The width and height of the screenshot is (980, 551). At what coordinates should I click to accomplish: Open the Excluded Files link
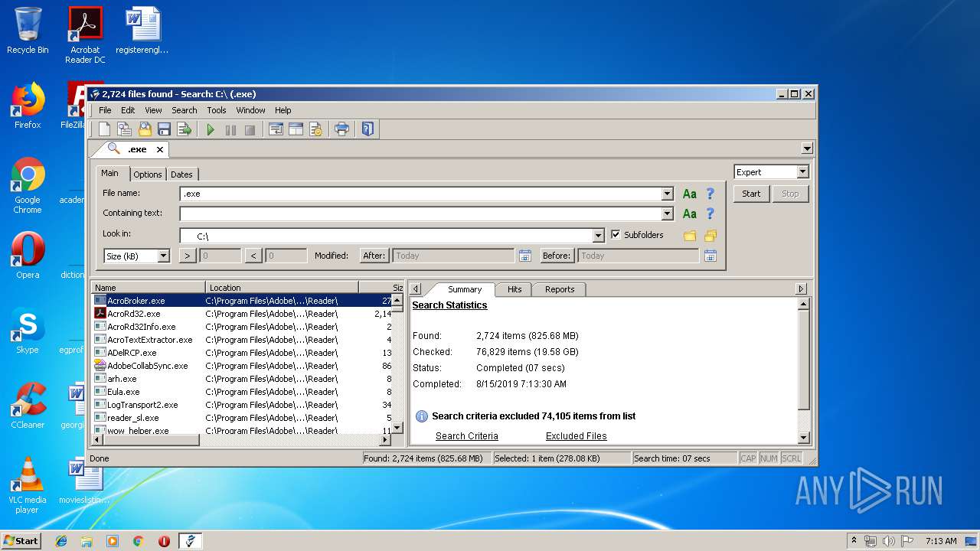[x=577, y=436]
